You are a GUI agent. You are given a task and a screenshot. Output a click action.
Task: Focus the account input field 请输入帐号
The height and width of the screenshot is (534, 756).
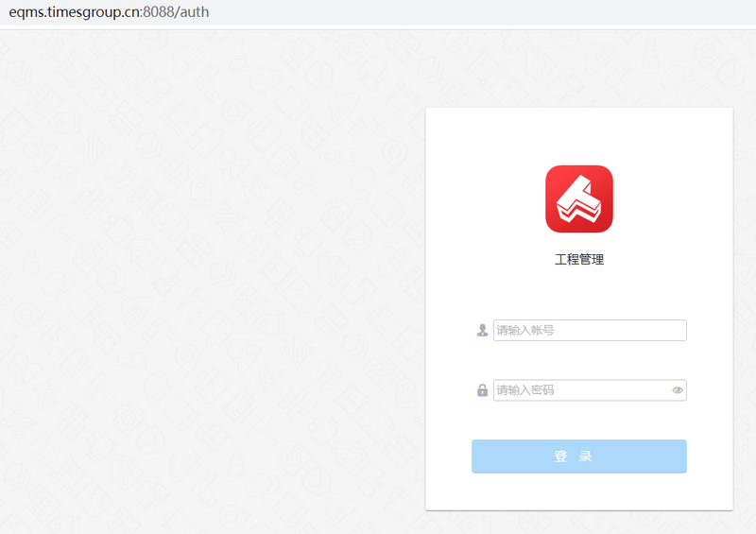click(590, 331)
